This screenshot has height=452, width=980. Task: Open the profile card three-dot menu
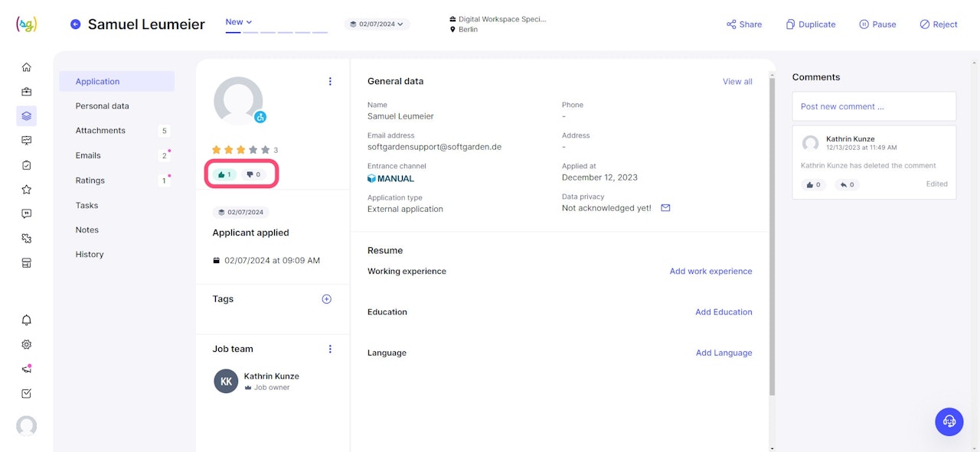[331, 82]
